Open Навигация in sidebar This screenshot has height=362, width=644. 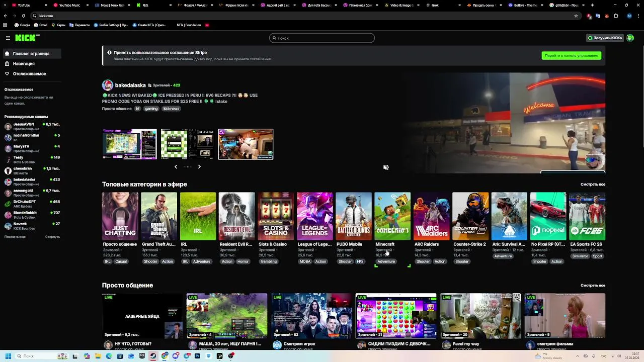[x=24, y=64]
